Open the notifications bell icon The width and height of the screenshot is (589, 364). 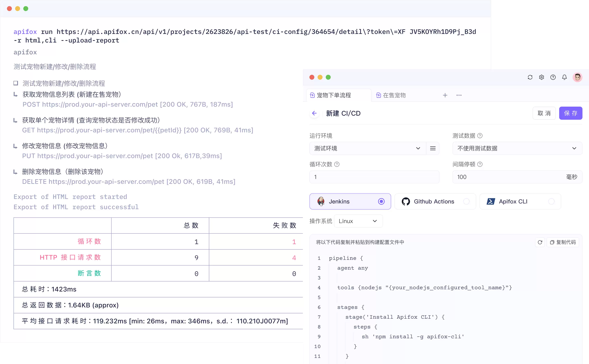pyautogui.click(x=564, y=77)
